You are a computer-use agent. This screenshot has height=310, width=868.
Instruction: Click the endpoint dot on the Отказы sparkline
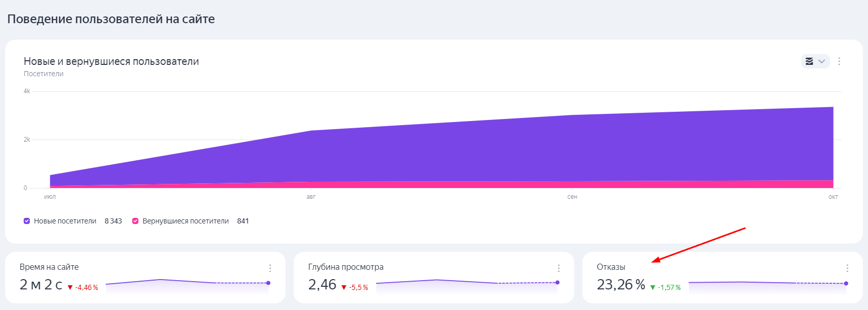click(846, 283)
